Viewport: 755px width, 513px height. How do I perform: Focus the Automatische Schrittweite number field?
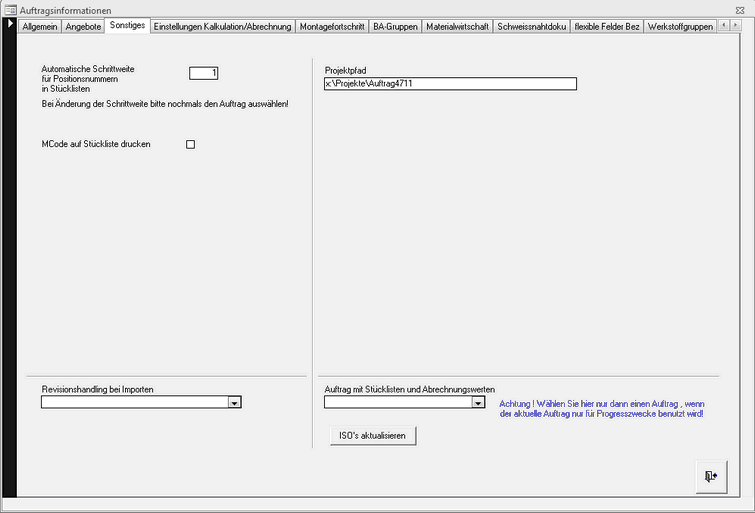click(203, 73)
